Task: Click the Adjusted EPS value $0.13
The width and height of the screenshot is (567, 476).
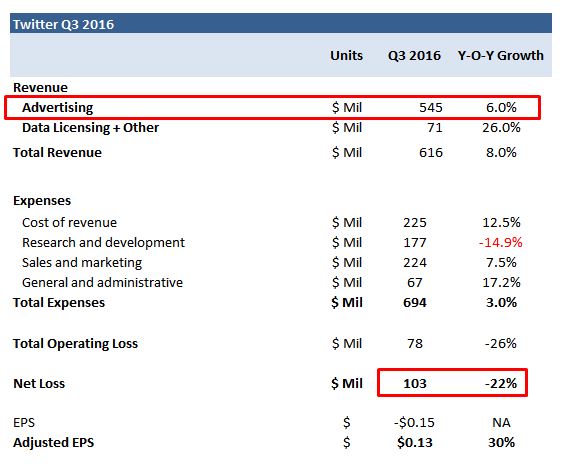Action: coord(415,443)
